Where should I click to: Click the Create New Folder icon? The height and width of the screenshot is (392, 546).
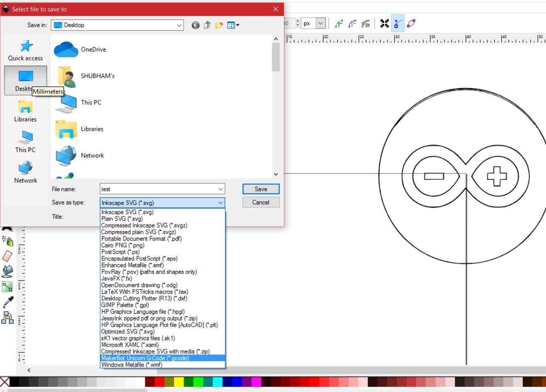[x=219, y=25]
